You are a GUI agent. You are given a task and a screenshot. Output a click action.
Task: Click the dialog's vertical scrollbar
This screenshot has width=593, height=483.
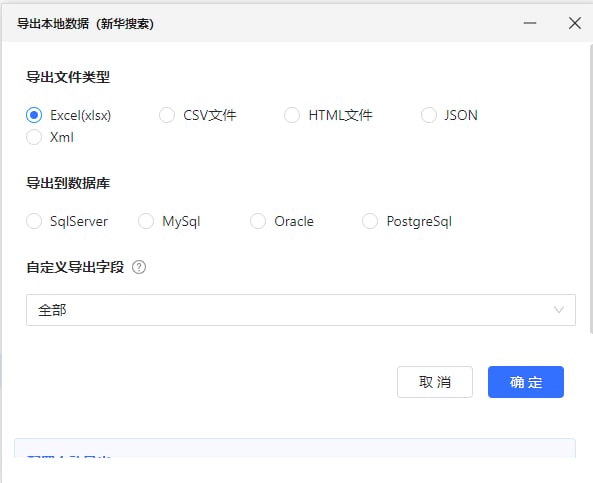point(591,189)
